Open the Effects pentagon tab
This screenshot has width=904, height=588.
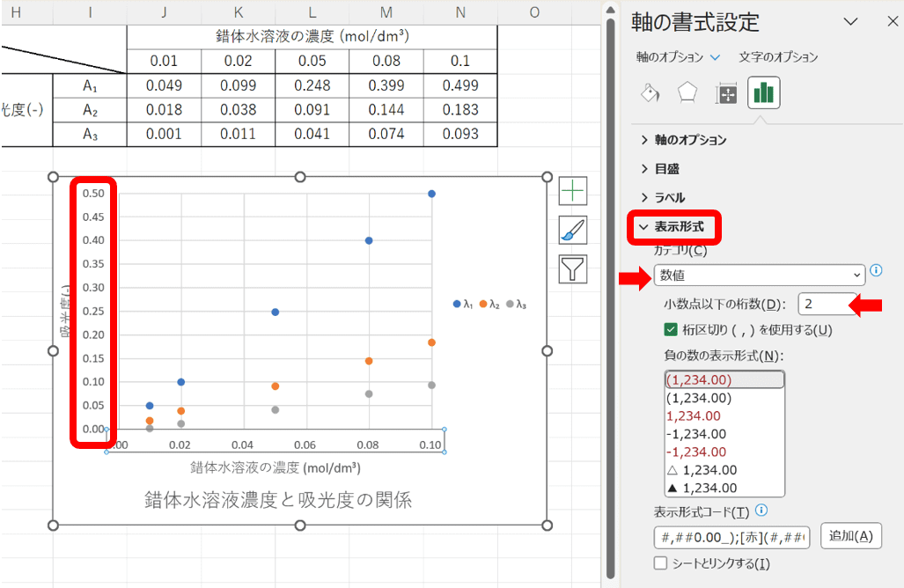(x=687, y=92)
